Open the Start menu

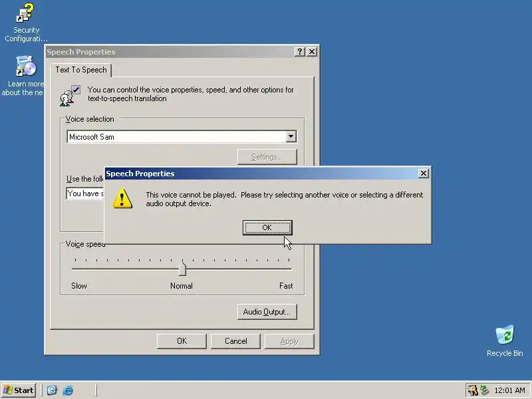19,390
